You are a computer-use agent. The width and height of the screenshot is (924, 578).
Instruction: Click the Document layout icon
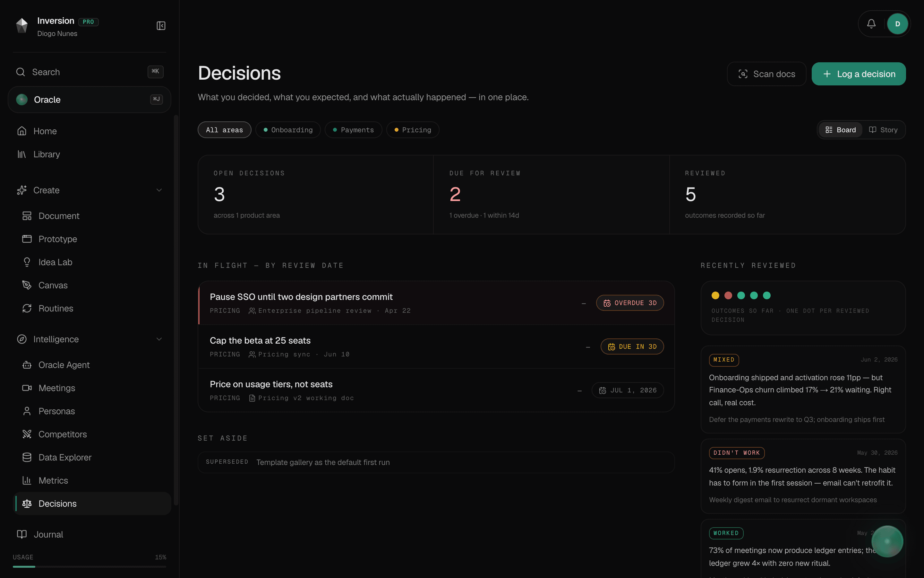pyautogui.click(x=27, y=216)
